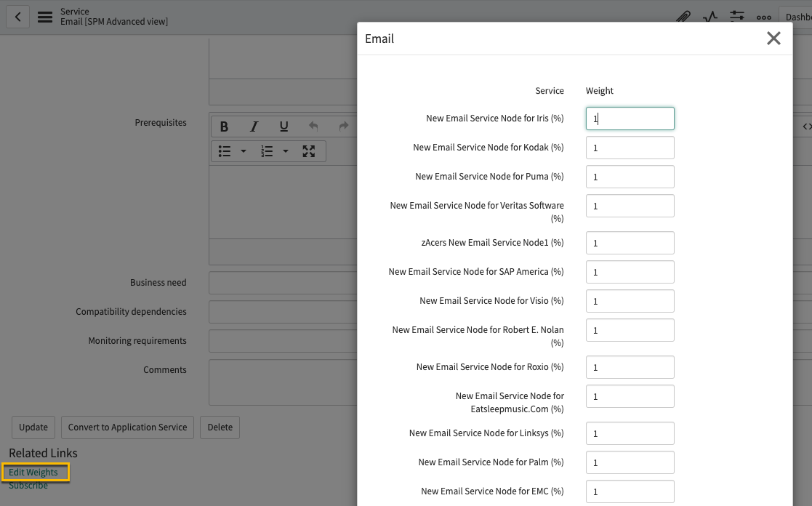Click the Service column header text
812x506 pixels.
click(550, 91)
